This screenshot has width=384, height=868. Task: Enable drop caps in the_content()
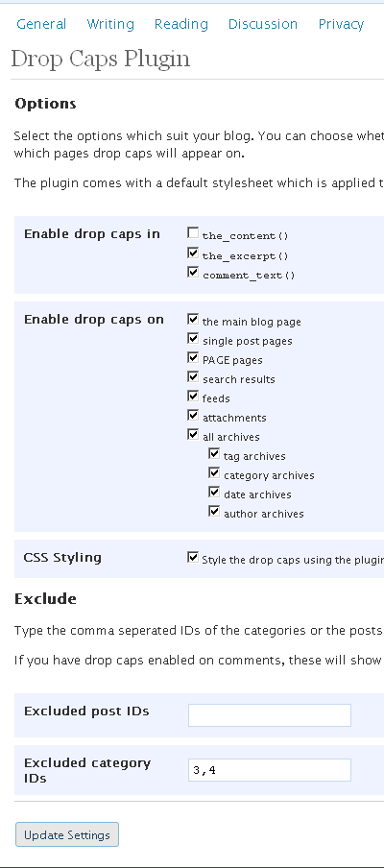(193, 233)
